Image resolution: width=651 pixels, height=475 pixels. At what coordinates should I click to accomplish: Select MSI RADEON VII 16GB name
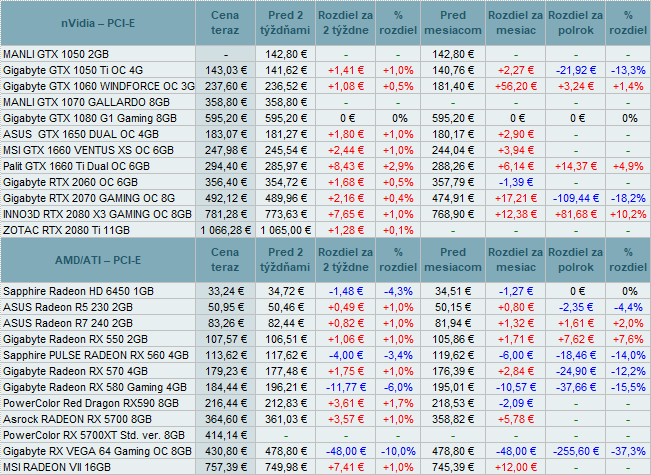point(57,467)
